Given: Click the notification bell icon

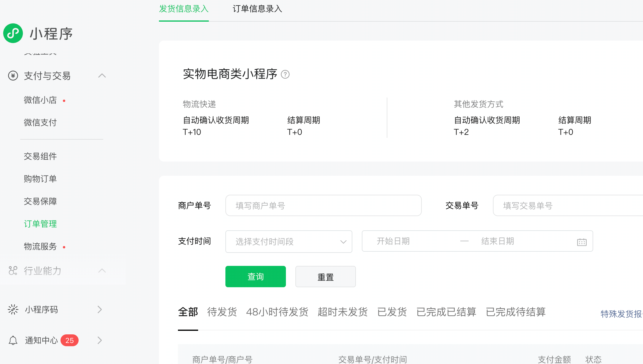Looking at the screenshot, I should (x=13, y=340).
